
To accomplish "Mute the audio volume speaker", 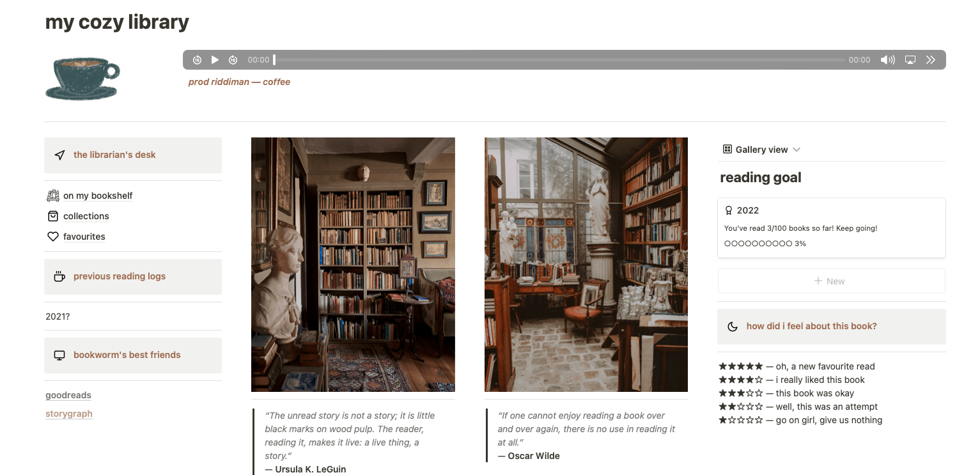I will (x=887, y=59).
